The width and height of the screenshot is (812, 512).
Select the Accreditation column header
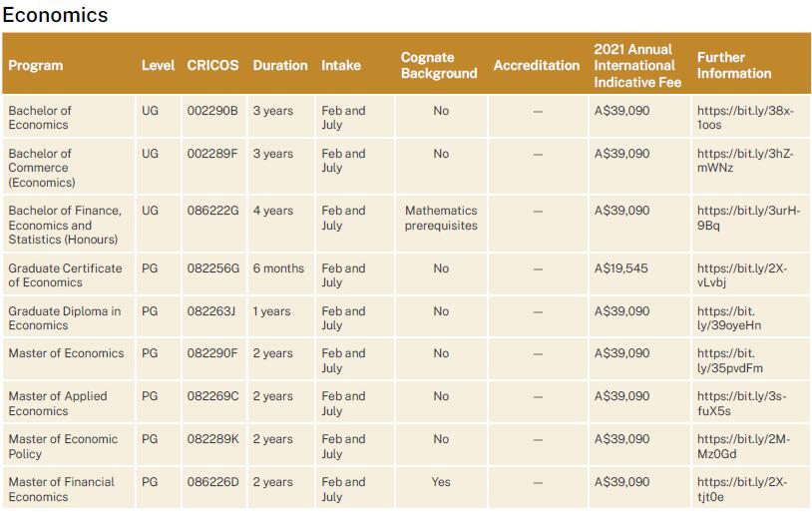(x=537, y=66)
